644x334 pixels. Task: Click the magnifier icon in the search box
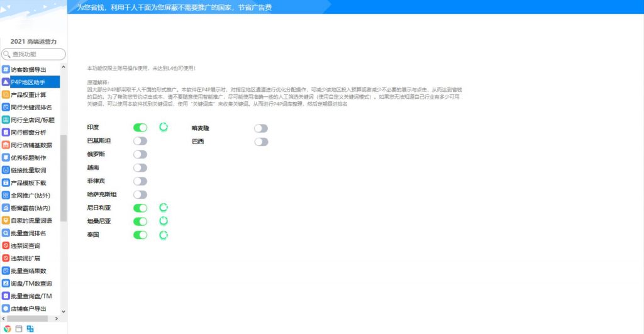(6, 54)
